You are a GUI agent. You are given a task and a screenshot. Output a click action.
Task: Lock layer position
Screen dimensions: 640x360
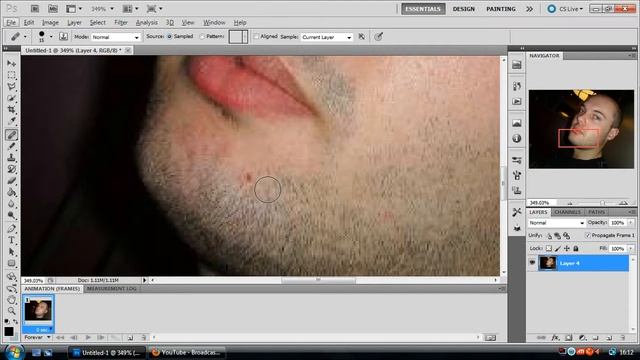pos(567,248)
